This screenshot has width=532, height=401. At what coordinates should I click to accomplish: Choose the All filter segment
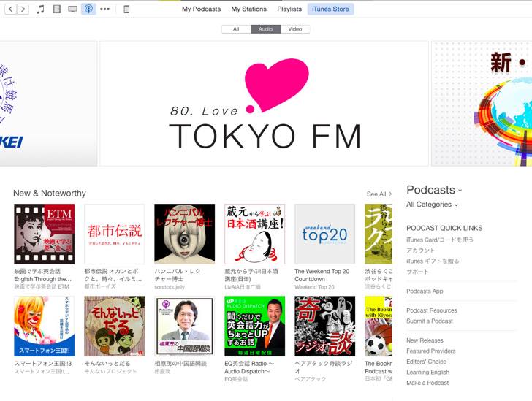[236, 29]
